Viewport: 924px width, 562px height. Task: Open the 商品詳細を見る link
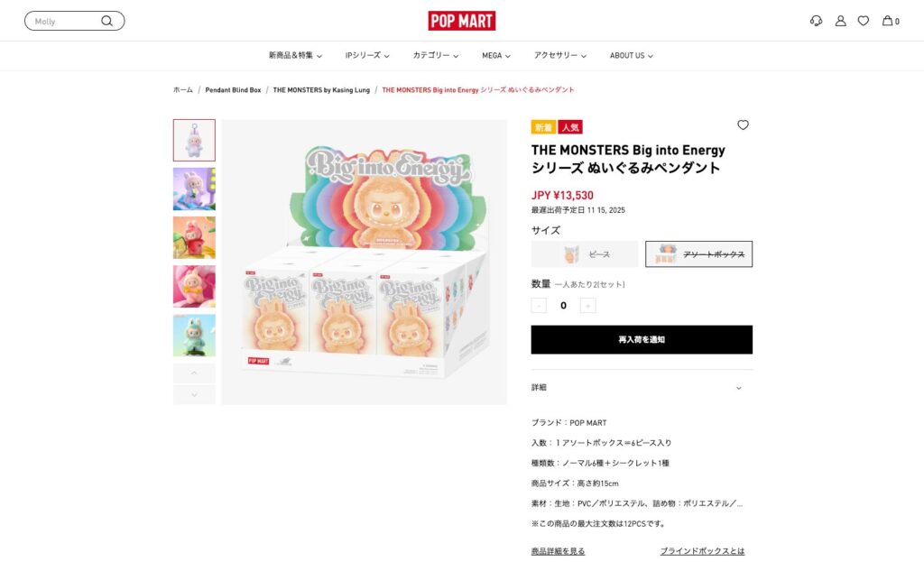[558, 551]
